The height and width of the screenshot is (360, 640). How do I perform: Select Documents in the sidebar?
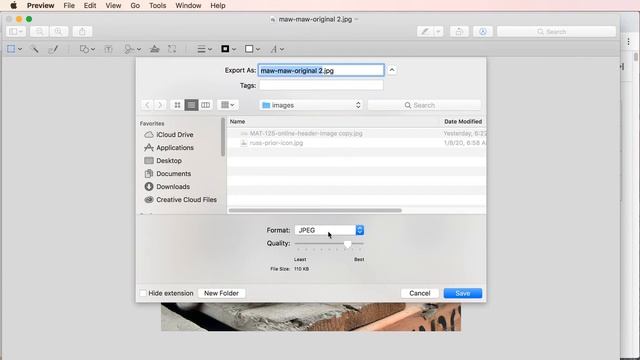168,174
